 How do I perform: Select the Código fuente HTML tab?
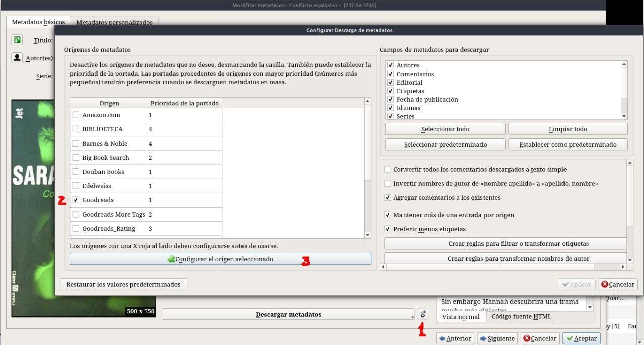521,316
